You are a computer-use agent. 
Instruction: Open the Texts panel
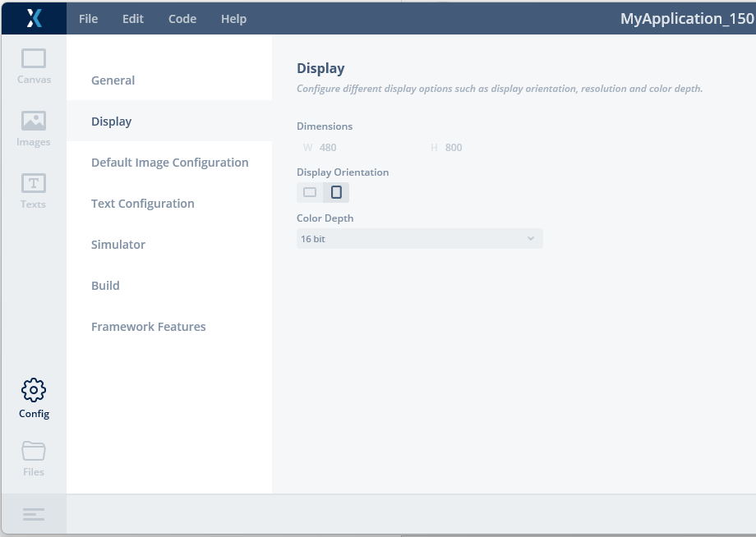click(x=34, y=190)
